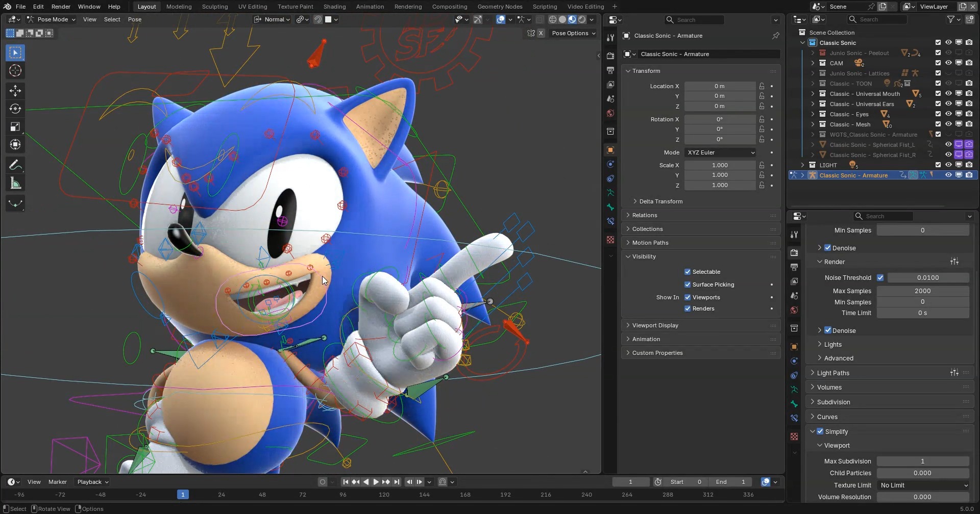
Task: Open the Object properties tab icon
Action: 610,150
